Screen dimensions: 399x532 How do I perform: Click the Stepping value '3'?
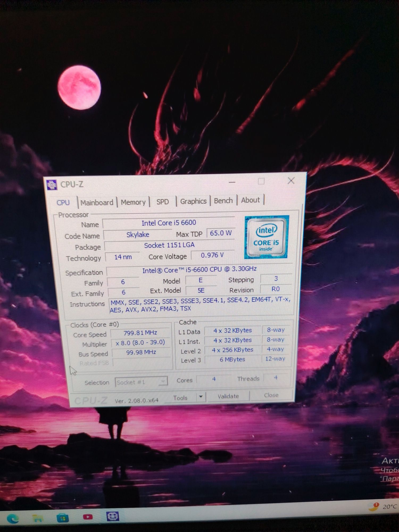[276, 279]
